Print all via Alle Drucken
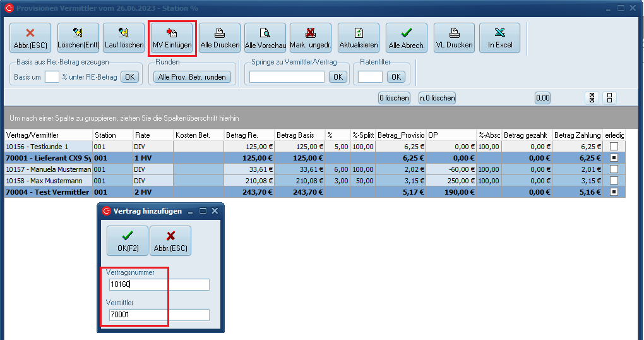This screenshot has height=340, width=644. [x=220, y=38]
